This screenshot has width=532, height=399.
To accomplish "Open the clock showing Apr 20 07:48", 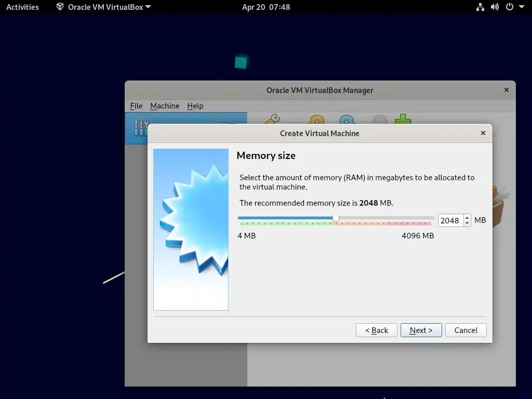I will [266, 7].
